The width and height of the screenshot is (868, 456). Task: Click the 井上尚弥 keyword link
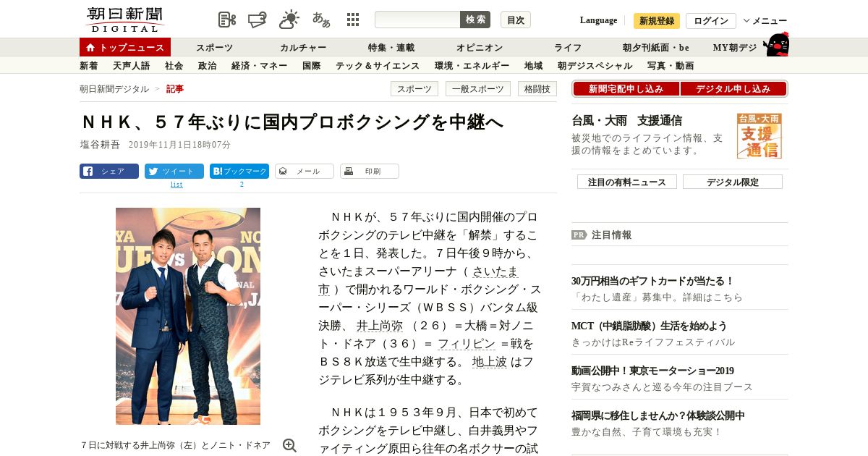[x=380, y=326]
